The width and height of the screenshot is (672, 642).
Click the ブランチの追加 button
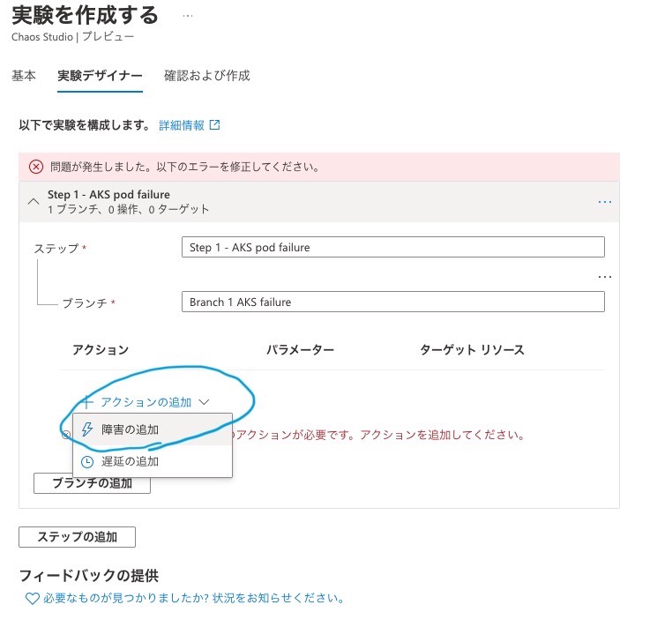92,483
